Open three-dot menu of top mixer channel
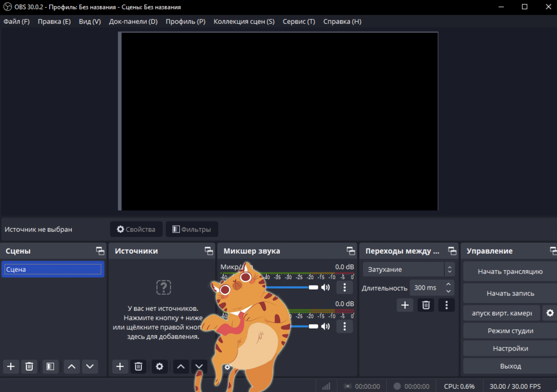This screenshot has height=392, width=557. (x=344, y=288)
